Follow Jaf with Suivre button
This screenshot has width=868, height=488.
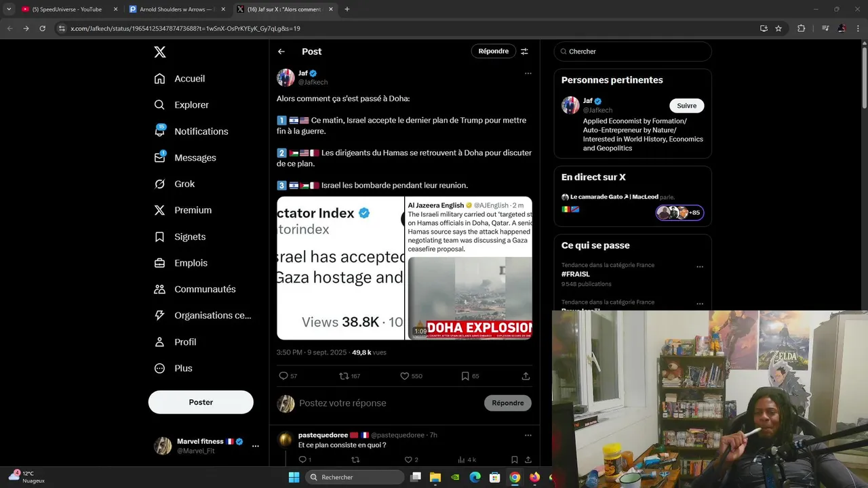(x=687, y=106)
